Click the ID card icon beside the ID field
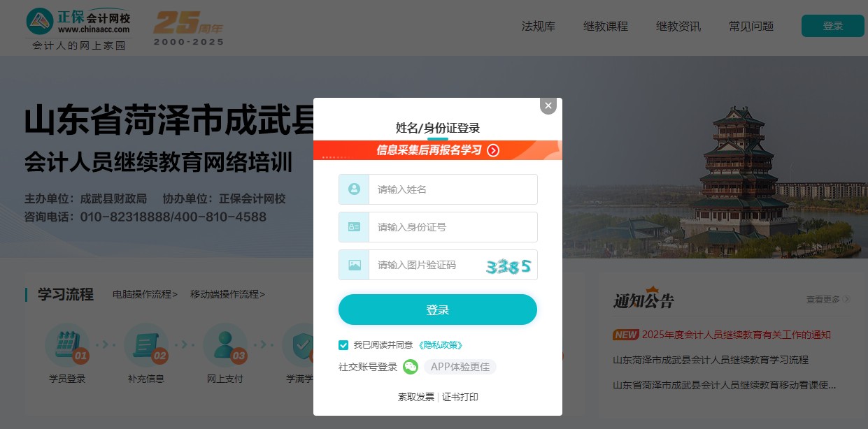 click(x=354, y=227)
